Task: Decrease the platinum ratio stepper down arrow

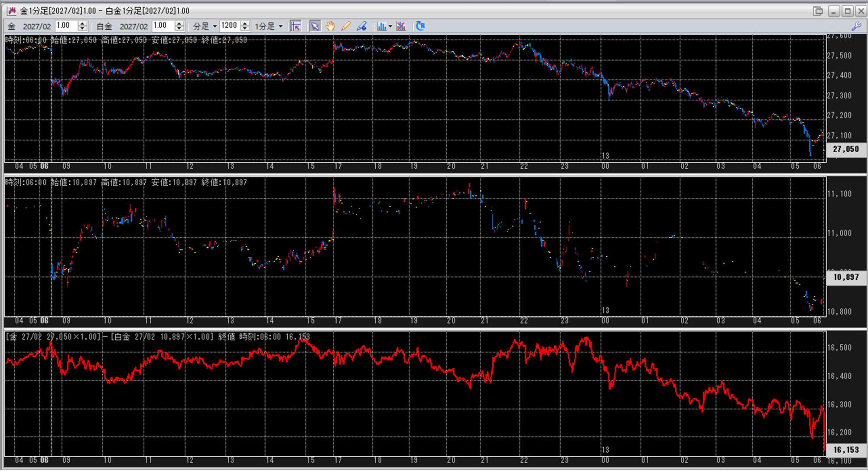Action: 179,29
